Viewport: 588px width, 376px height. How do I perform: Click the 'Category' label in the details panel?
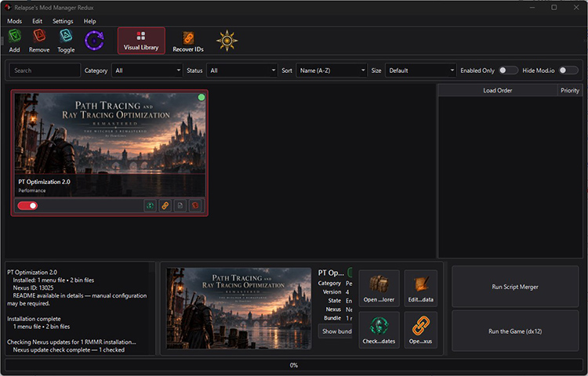click(x=329, y=284)
